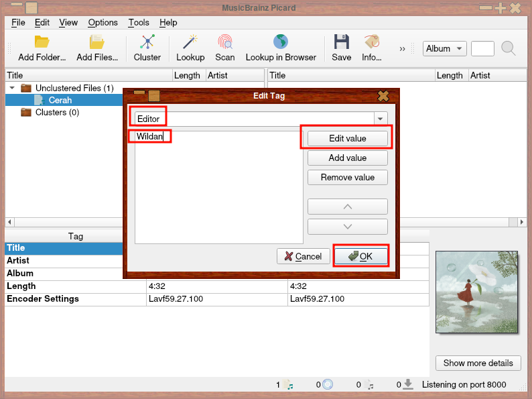Open the Info tag icon
The image size is (532, 399).
[372, 42]
